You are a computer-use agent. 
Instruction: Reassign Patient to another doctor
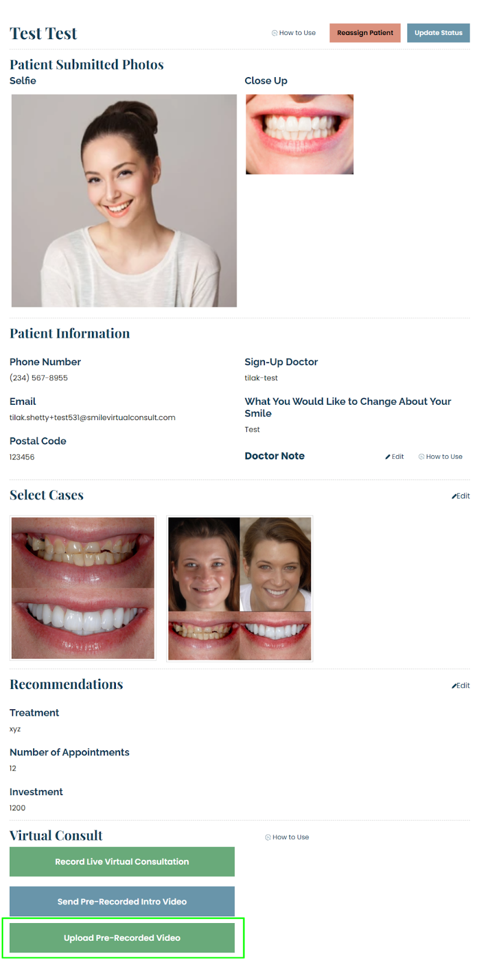click(x=365, y=33)
